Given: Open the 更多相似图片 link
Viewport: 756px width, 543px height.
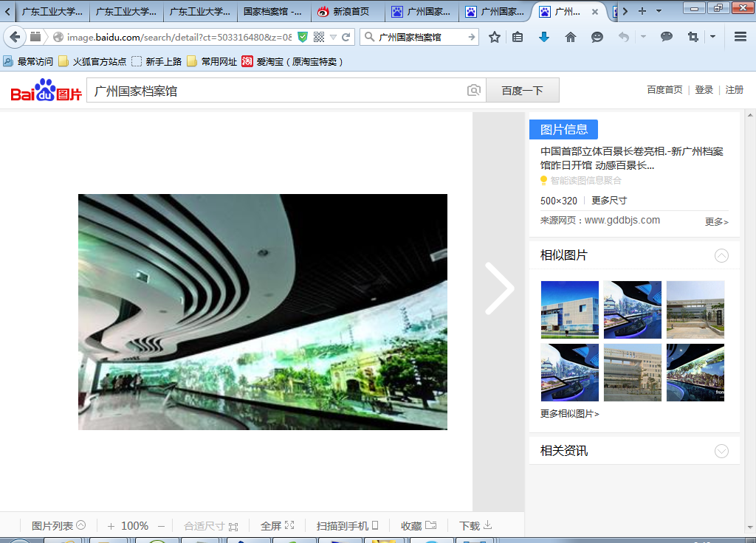Looking at the screenshot, I should 569,414.
